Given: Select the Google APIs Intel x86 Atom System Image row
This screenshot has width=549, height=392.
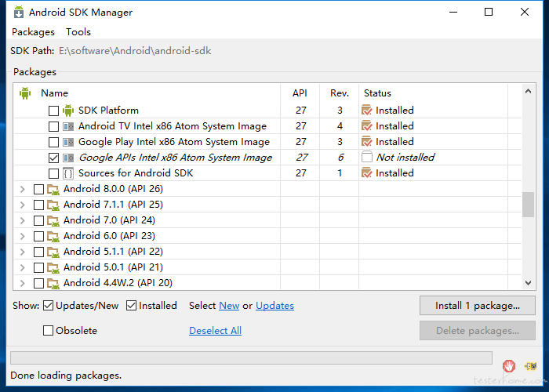Looking at the screenshot, I should coord(268,158).
